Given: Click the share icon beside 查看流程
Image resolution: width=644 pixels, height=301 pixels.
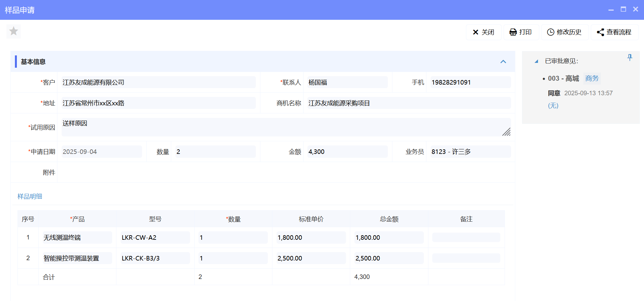Looking at the screenshot, I should point(600,32).
